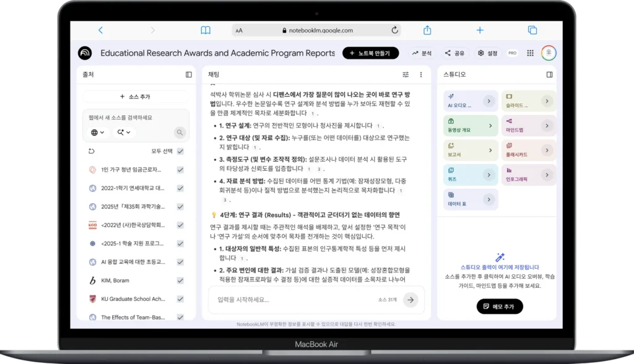This screenshot has width=634, height=364.
Task: Expand 보고서 options chevron
Action: 490,150
